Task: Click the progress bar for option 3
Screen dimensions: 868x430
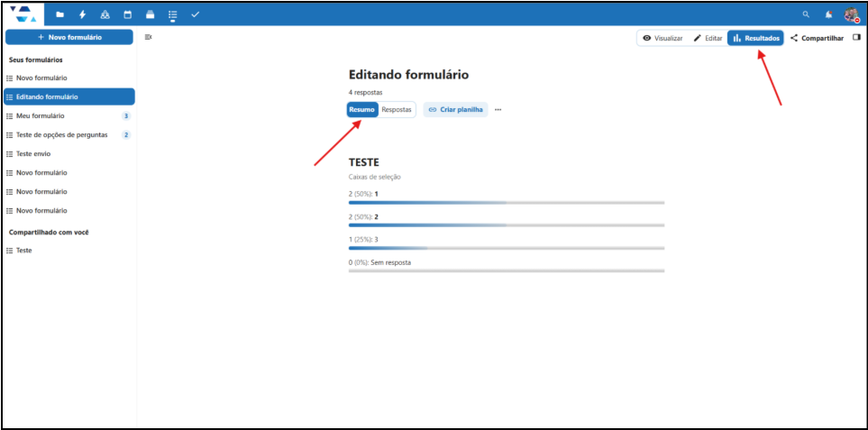Action: point(506,248)
